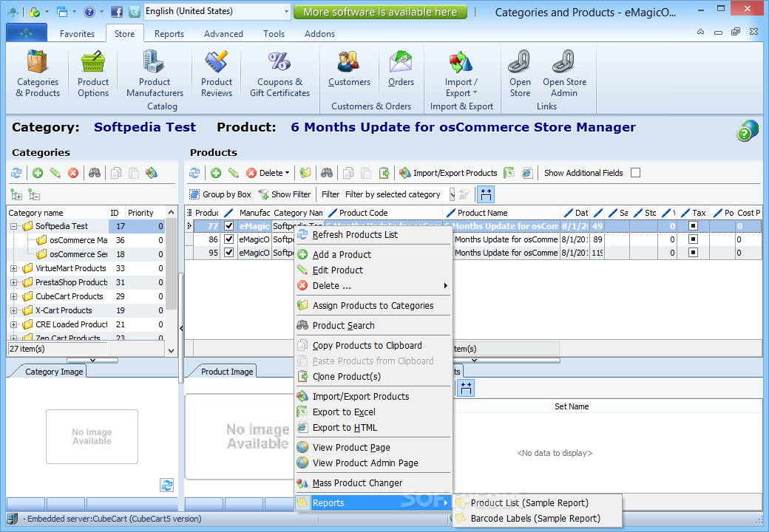Choose Export to Excel from context menu

(x=373, y=412)
